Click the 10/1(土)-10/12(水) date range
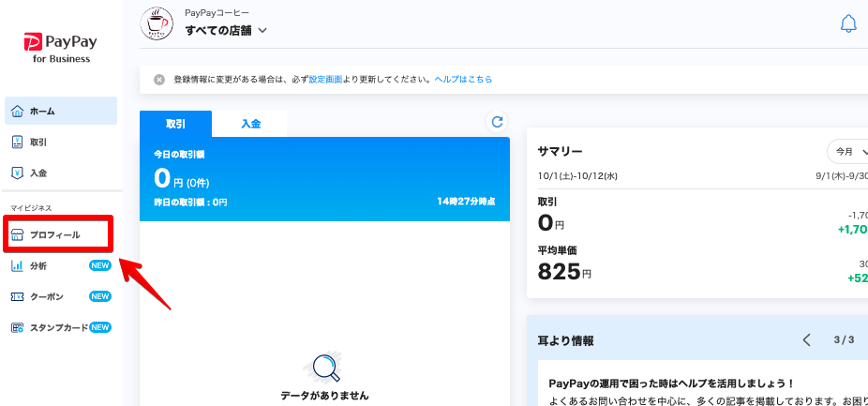This screenshot has width=868, height=406. [577, 176]
